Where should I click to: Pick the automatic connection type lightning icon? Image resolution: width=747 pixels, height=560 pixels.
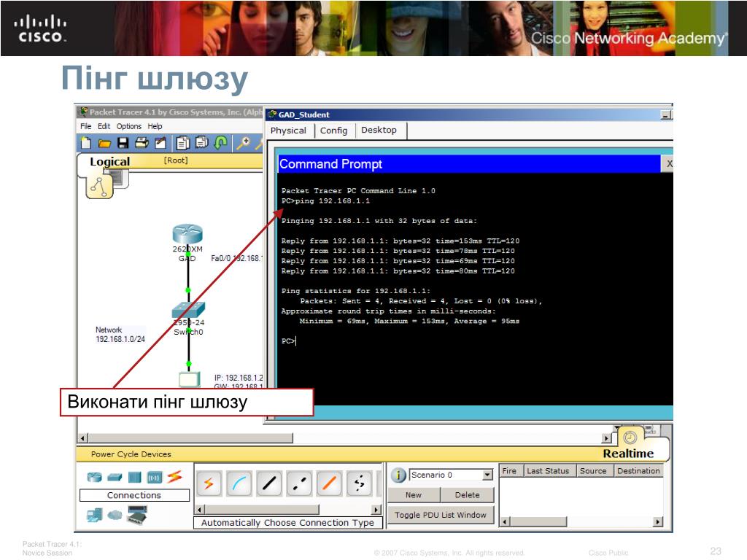tap(209, 483)
